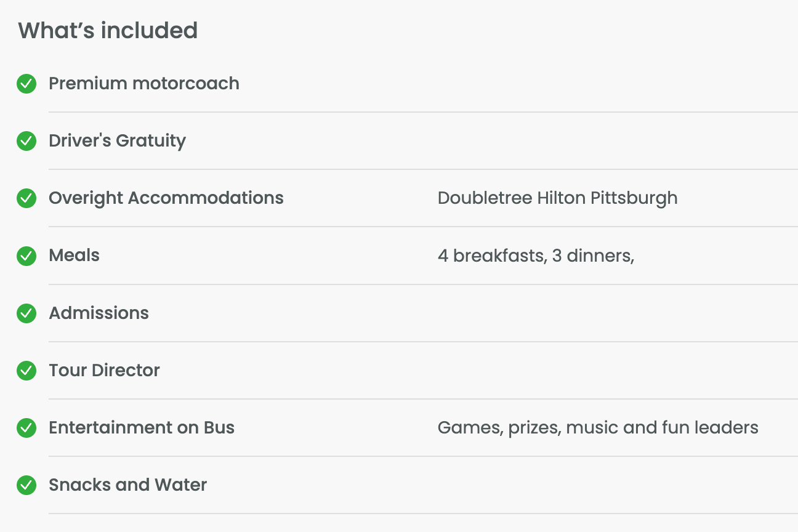798x532 pixels.
Task: Click the checkmark icon next to Tour Director
Action: (x=26, y=371)
